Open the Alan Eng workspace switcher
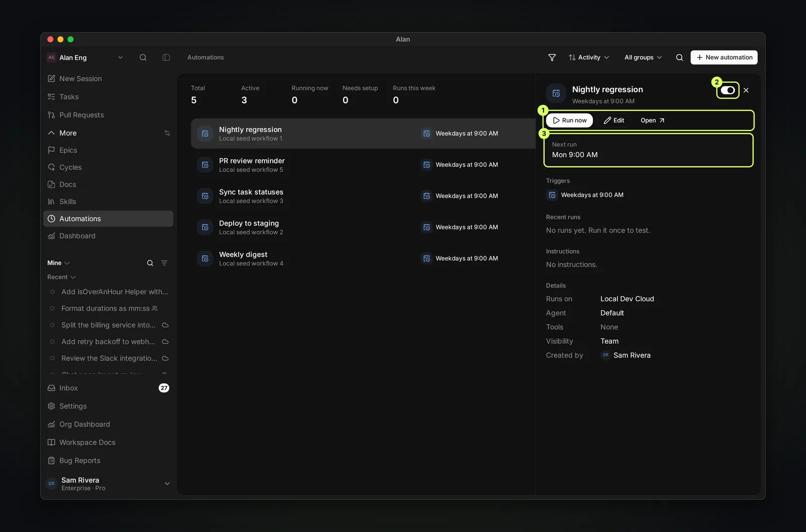The width and height of the screenshot is (806, 532). pos(85,57)
